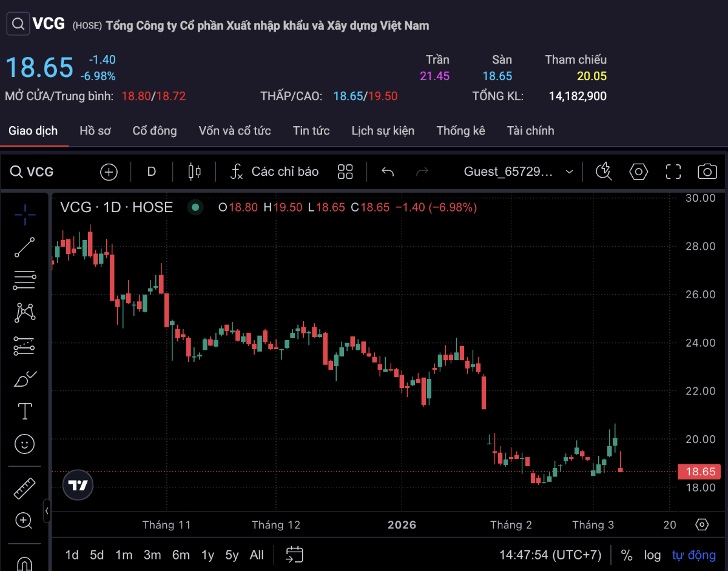Choose the Text annotation tool
Viewport: 728px width, 571px height.
(x=24, y=412)
